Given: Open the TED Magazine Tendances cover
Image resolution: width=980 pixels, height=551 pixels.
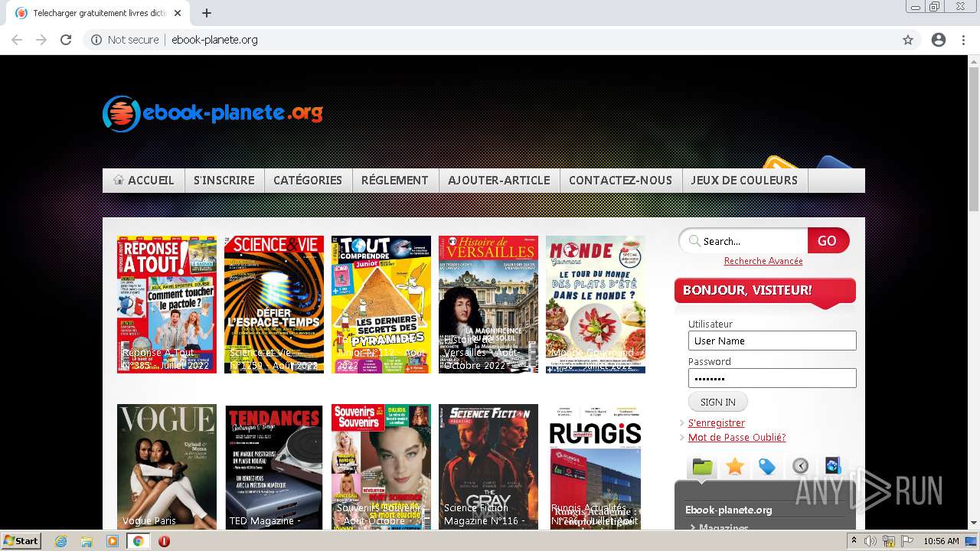Looking at the screenshot, I should click(x=274, y=467).
